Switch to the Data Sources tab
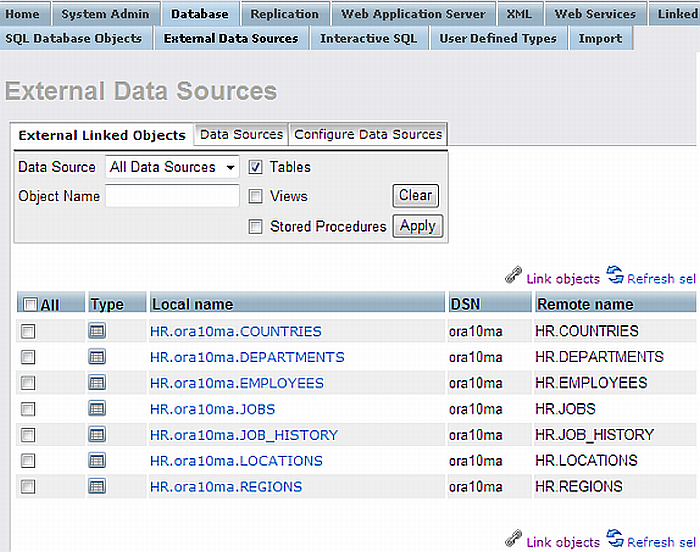Screen dimensions: 700x552 [x=241, y=134]
